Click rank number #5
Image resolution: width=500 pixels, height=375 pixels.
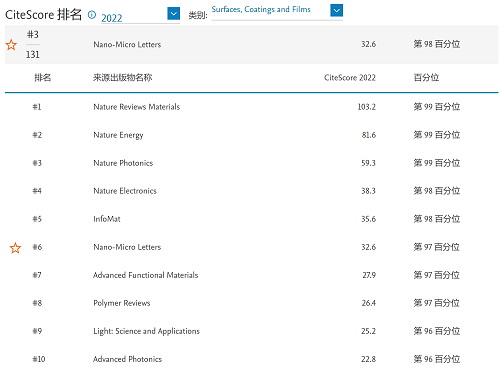(37, 219)
